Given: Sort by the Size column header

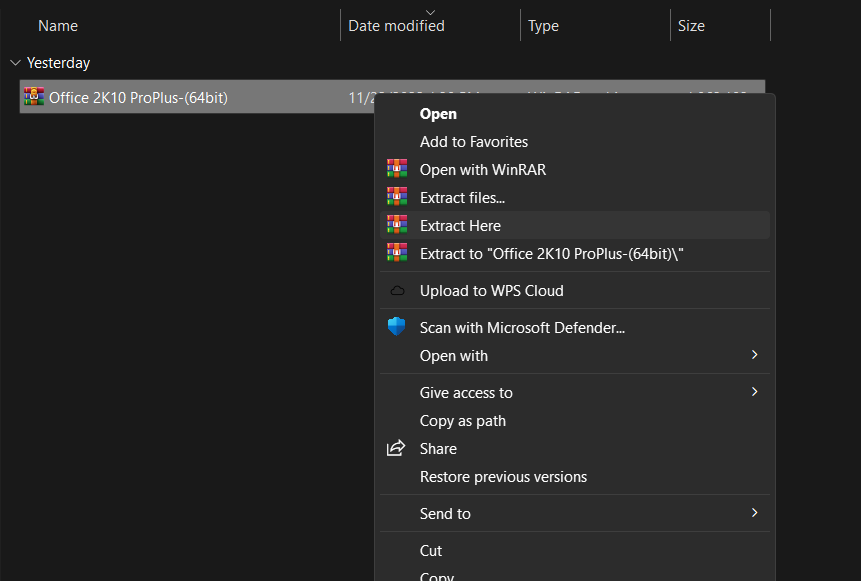Looking at the screenshot, I should (x=691, y=26).
